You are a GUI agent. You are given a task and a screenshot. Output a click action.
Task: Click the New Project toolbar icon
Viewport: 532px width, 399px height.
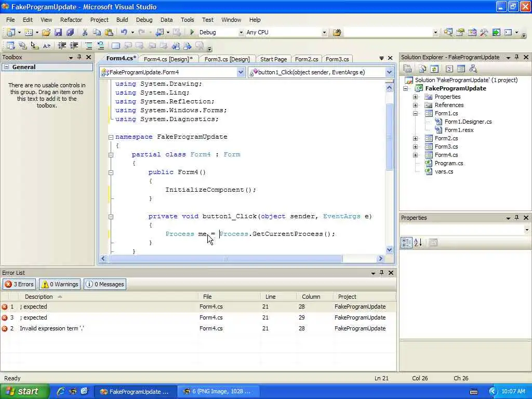point(11,32)
